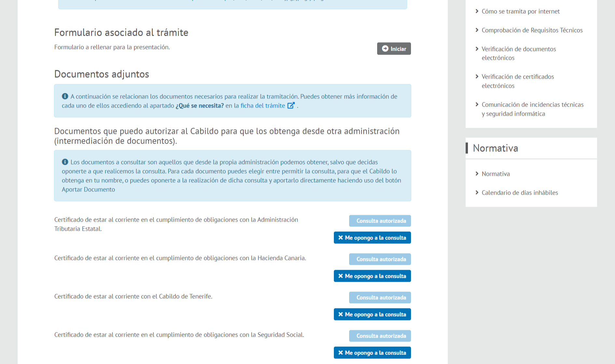This screenshot has height=364, width=615.
Task: Click X icon on Seguridad Social oppose button
Action: click(x=341, y=353)
